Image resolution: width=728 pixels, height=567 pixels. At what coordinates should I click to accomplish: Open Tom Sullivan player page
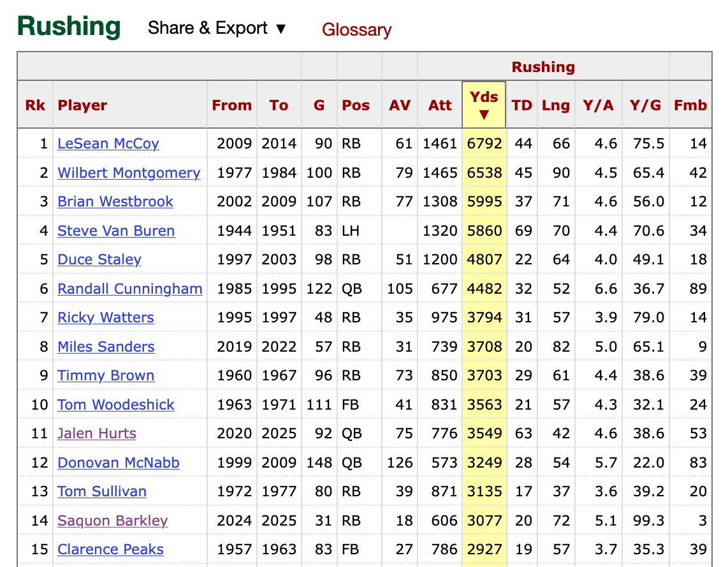tap(102, 491)
